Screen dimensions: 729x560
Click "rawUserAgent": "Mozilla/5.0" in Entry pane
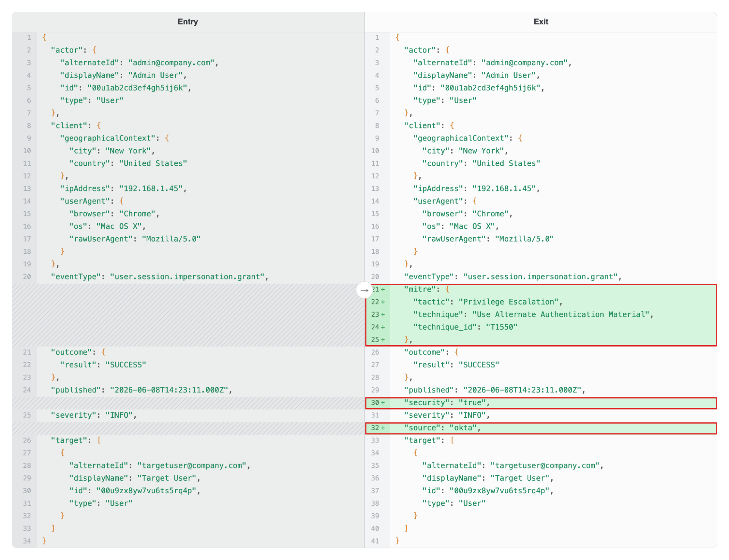click(x=135, y=239)
